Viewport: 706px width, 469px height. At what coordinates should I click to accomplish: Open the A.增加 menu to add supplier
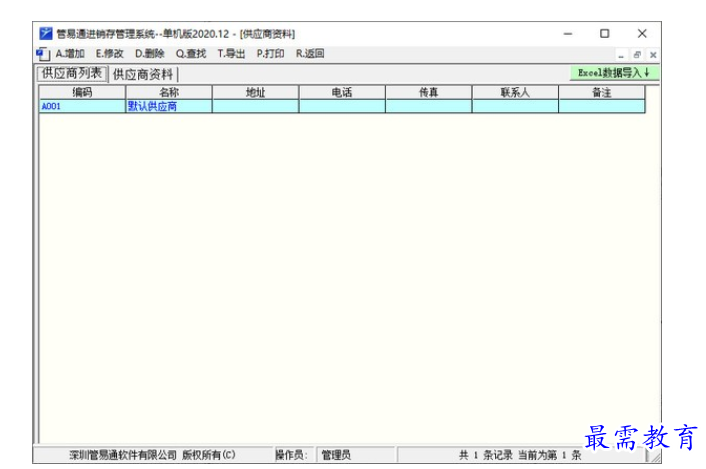click(x=70, y=54)
